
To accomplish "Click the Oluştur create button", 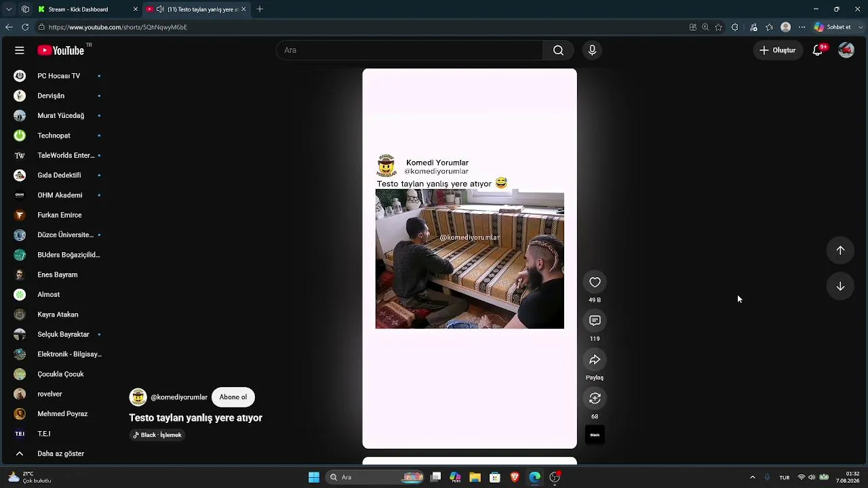I will tap(778, 50).
